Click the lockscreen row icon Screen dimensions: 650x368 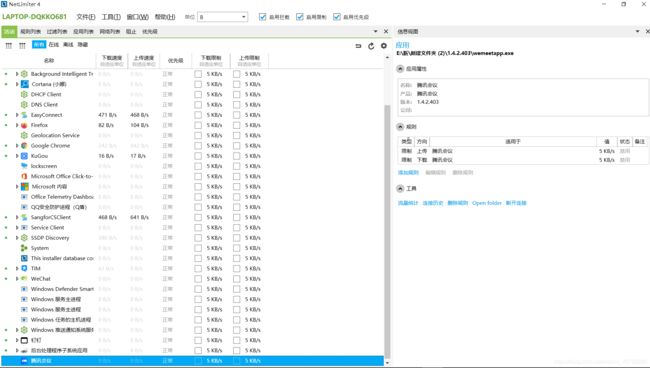24,166
